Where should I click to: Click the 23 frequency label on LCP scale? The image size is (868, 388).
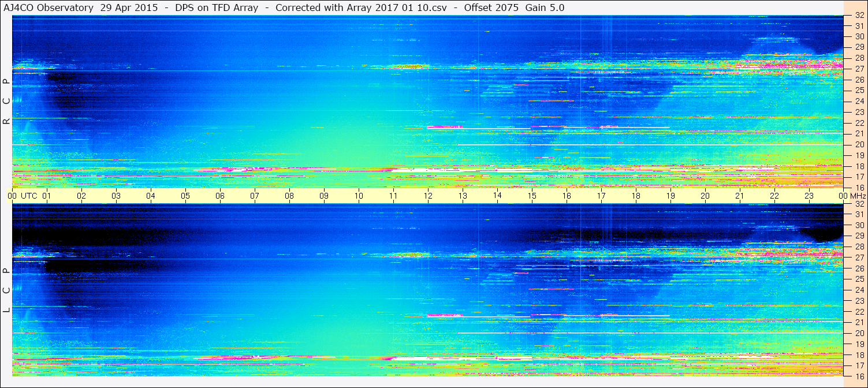[x=859, y=301]
